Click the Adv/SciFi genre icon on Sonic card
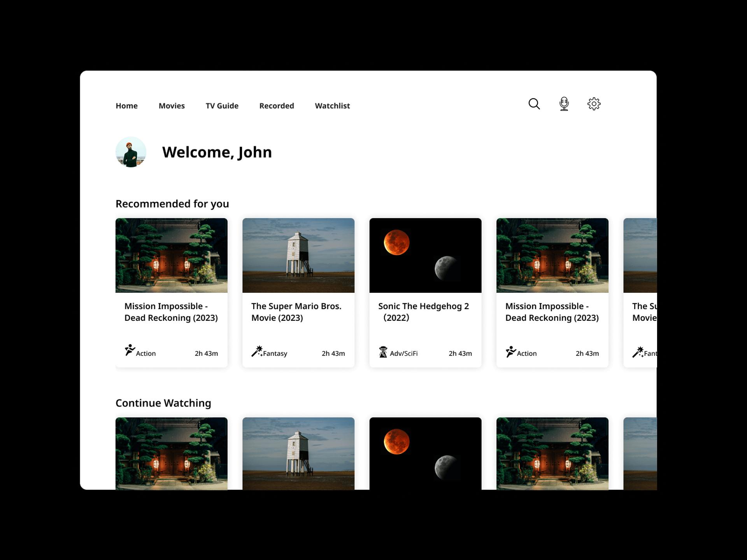Viewport: 747px width, 560px height. coord(383,352)
